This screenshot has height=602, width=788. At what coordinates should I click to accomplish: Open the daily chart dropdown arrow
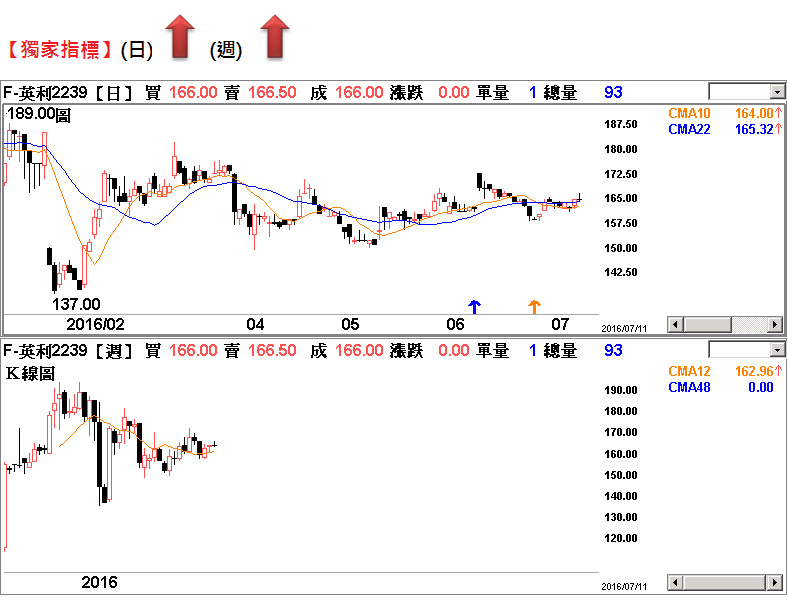(777, 92)
